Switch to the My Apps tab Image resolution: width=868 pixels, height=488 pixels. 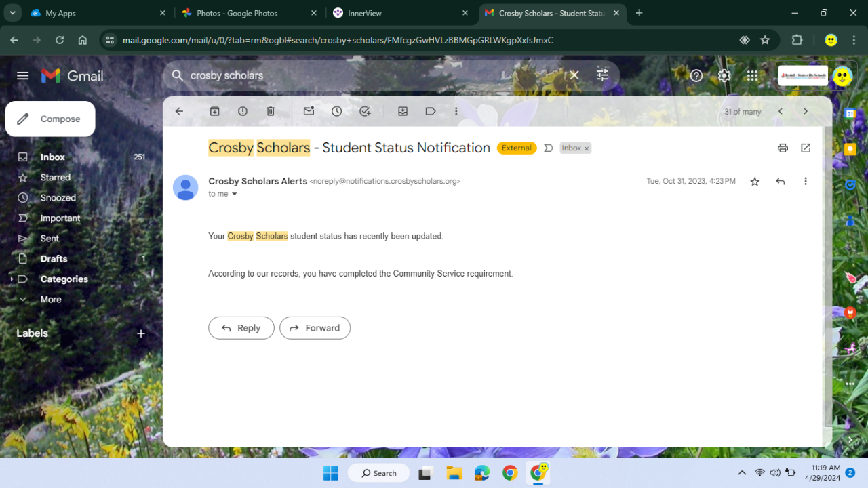[98, 13]
